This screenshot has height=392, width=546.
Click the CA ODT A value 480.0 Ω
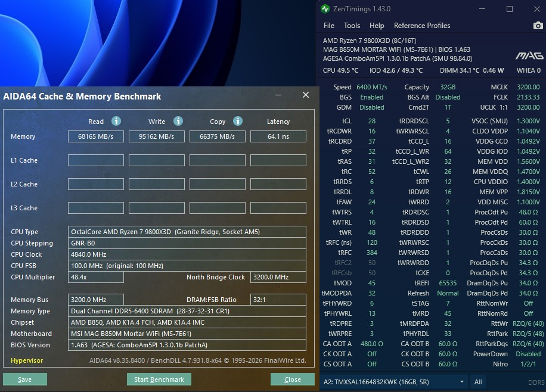(372, 344)
